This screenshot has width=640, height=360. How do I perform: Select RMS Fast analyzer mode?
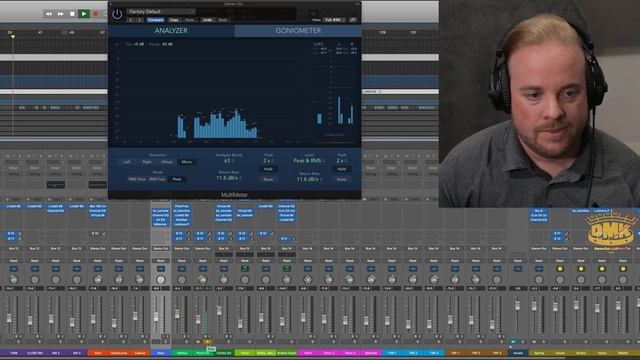coord(157,179)
